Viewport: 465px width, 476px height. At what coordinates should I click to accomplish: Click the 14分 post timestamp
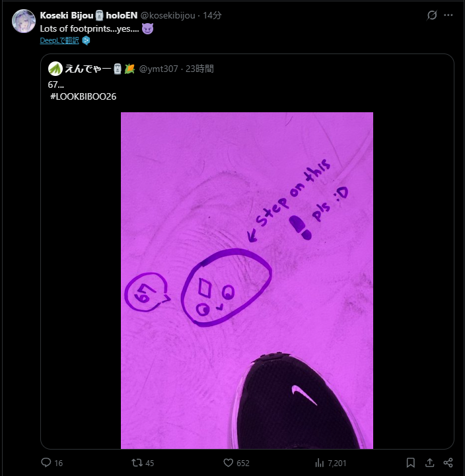(x=212, y=15)
